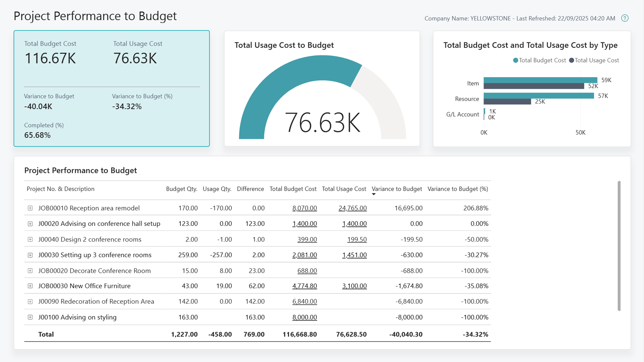Select the Resource bar in the chart
This screenshot has height=362, width=644.
(537, 96)
